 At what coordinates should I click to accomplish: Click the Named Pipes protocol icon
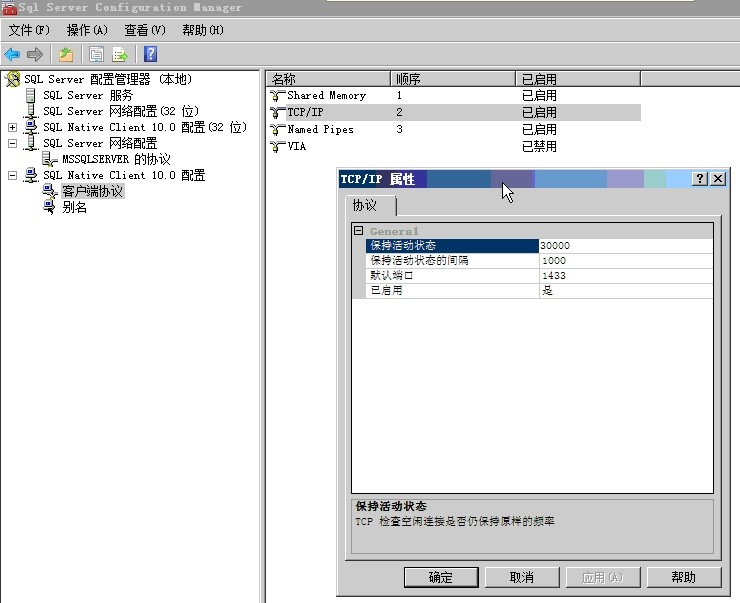pos(278,129)
